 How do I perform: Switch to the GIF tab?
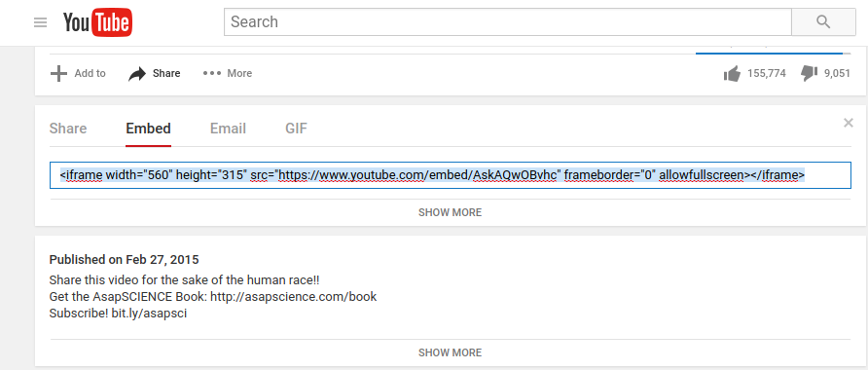296,129
